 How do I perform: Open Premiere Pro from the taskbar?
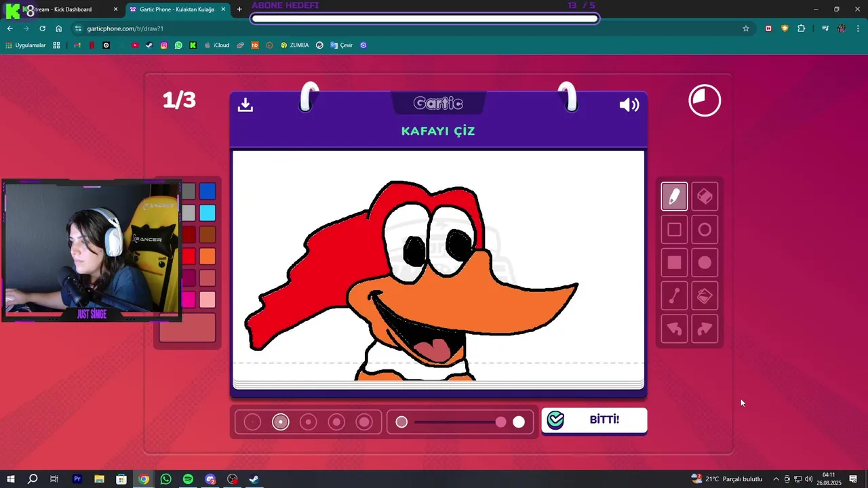77,479
